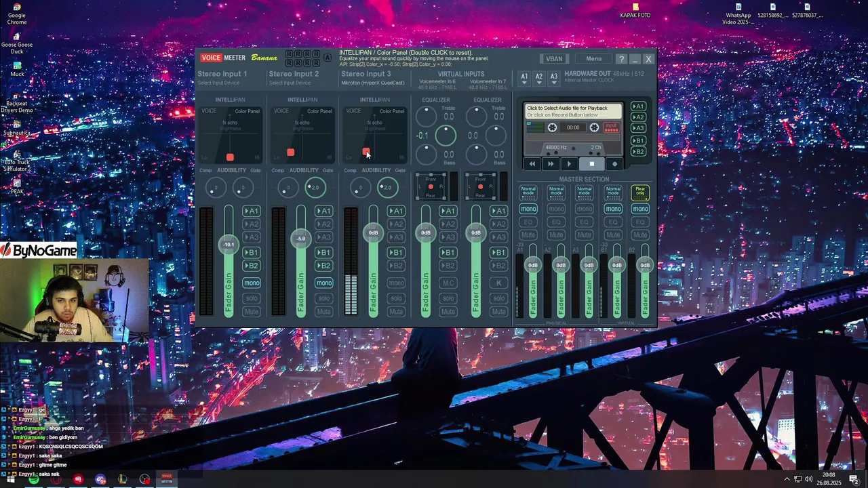Open the A3 hardware output device dropdown
This screenshot has width=868, height=488.
point(554,78)
